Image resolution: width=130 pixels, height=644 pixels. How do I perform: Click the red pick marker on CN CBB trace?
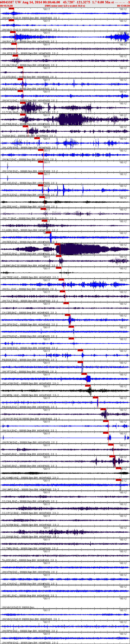(66, 303)
